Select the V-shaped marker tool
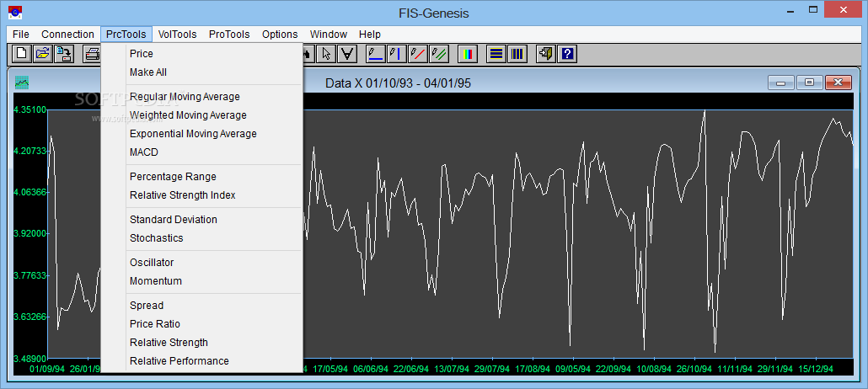This screenshot has width=868, height=389. click(348, 54)
